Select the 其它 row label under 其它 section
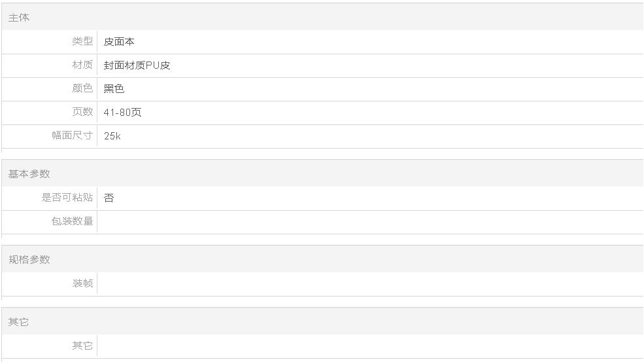 82,345
